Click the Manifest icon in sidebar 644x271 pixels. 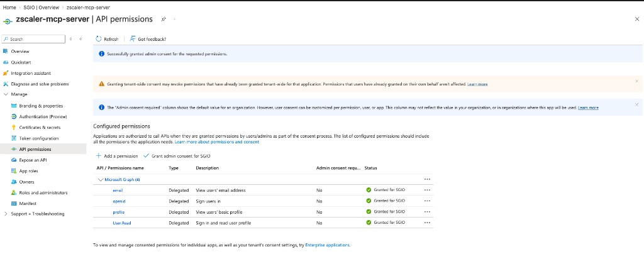(x=14, y=203)
